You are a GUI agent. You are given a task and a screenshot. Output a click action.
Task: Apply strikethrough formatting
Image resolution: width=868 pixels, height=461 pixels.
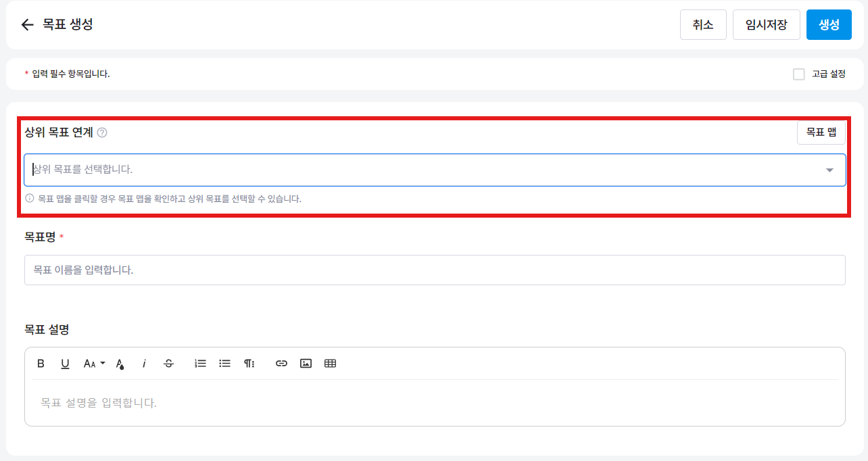pyautogui.click(x=169, y=364)
